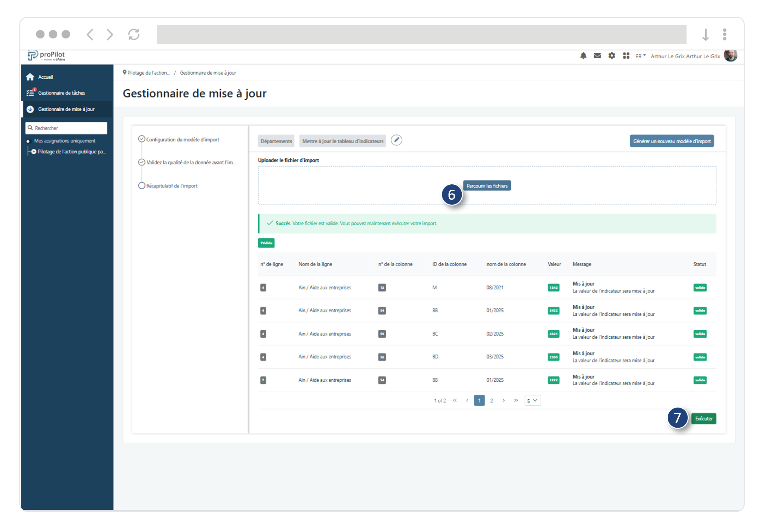Click Parcourir les fichiers button

(x=487, y=186)
